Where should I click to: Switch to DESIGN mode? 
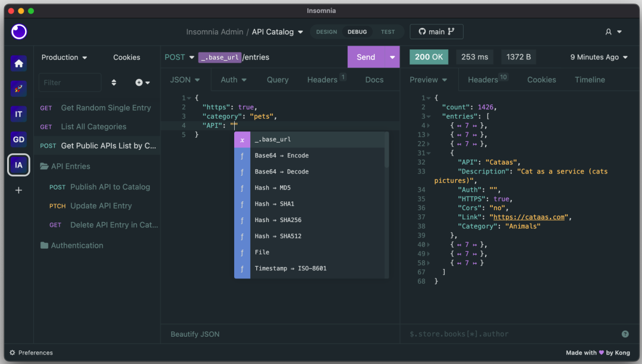[326, 32]
